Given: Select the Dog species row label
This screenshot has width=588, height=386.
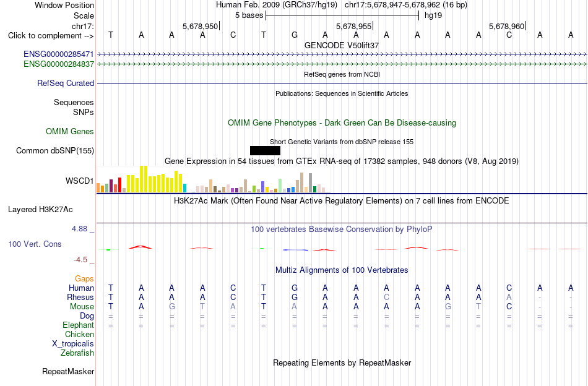Looking at the screenshot, I should 87,316.
